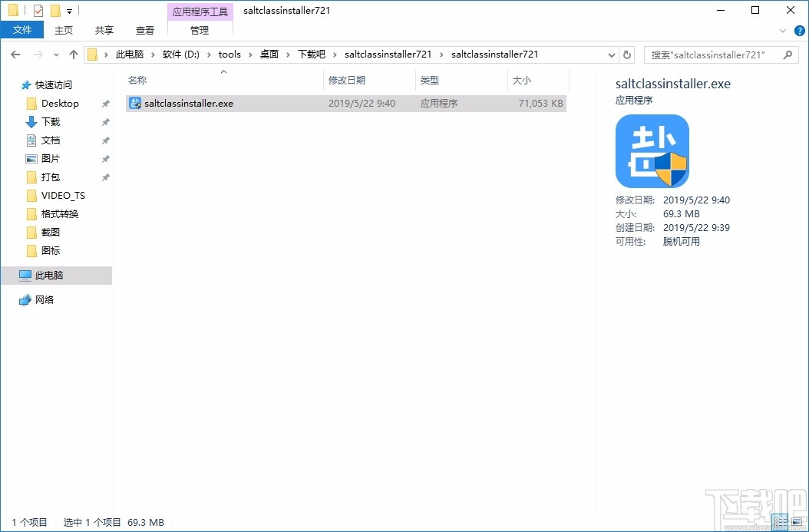Switch to the 管理 ribbon tab
Screen dimensions: 809x532
[200, 31]
